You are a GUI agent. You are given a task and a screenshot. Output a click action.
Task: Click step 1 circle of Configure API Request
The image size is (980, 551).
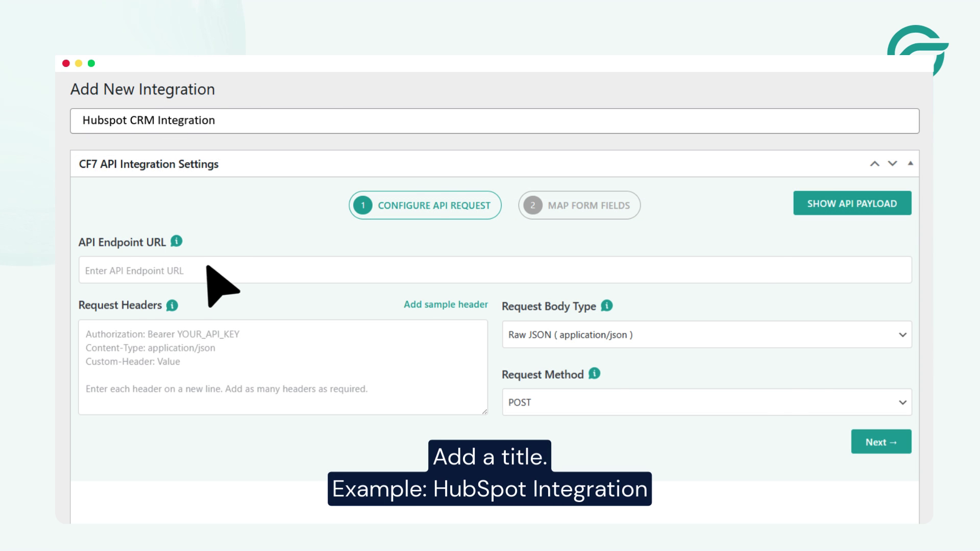[x=362, y=205]
